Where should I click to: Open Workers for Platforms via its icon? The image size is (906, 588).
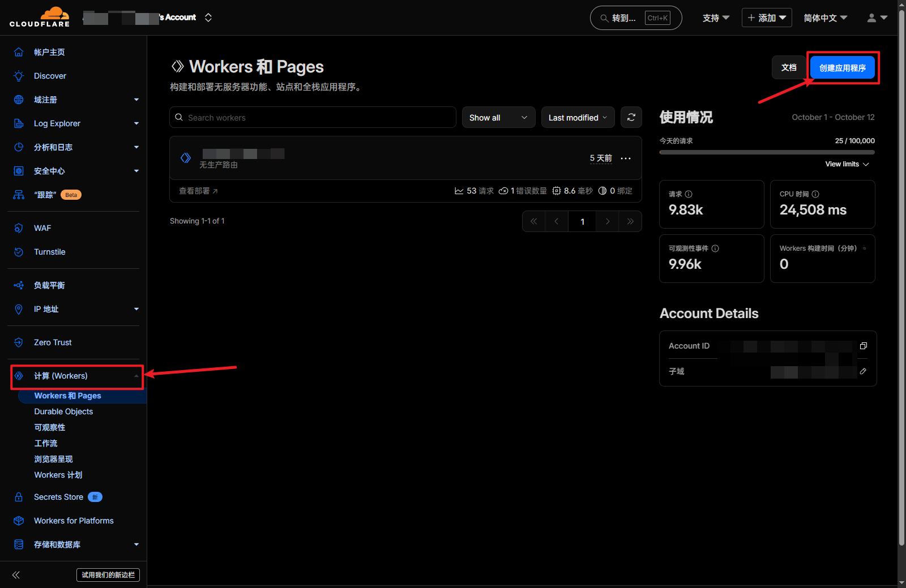(19, 520)
